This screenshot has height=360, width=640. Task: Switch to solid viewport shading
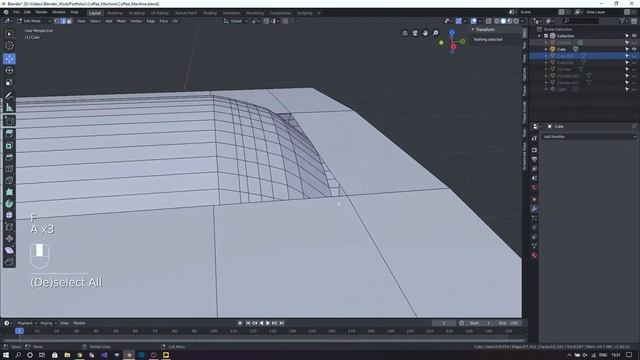coord(503,21)
